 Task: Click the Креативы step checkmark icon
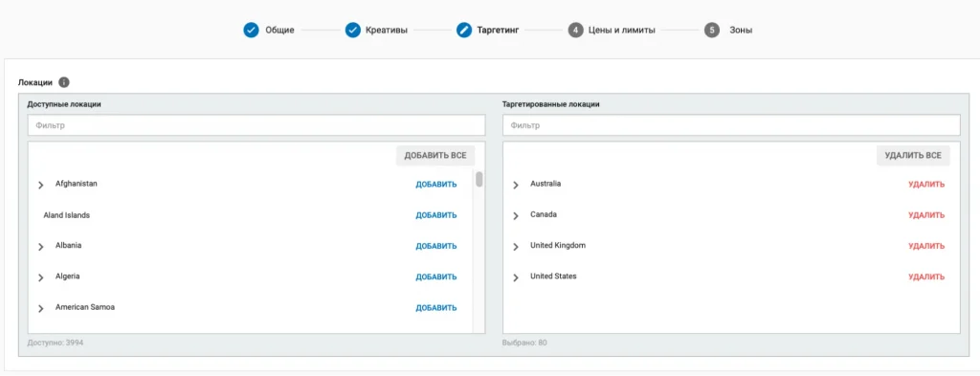(x=353, y=30)
